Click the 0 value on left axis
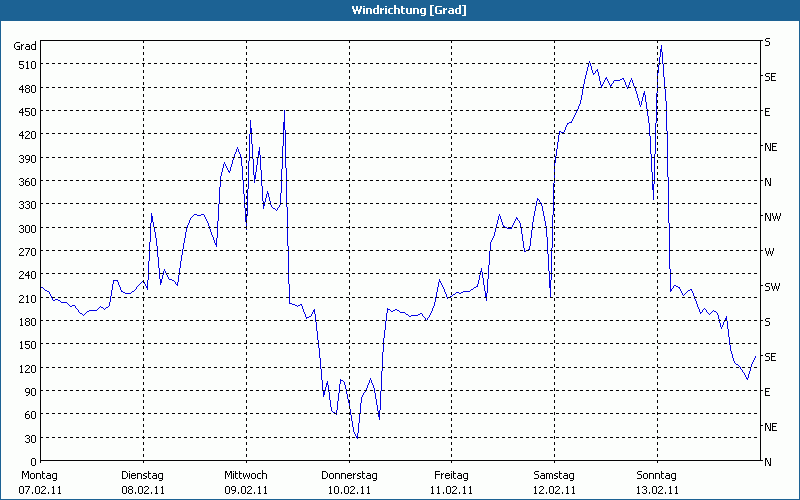Viewport: 800px width, 500px height. click(34, 462)
